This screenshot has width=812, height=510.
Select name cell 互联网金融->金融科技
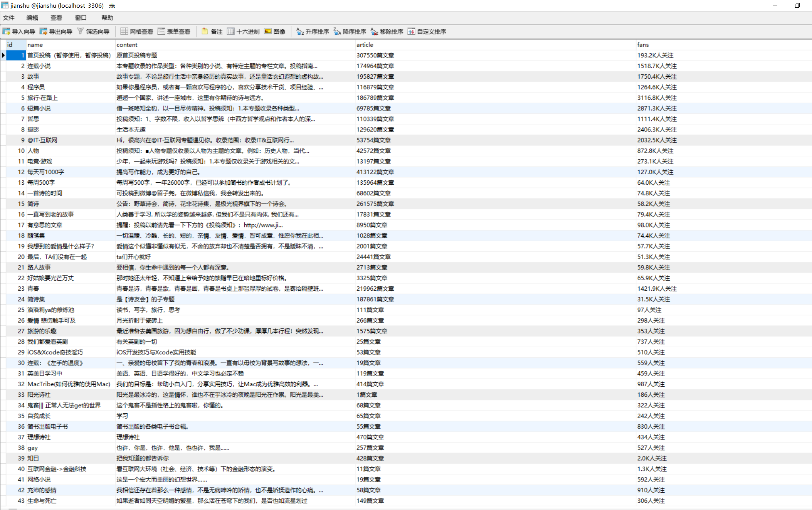71,469
